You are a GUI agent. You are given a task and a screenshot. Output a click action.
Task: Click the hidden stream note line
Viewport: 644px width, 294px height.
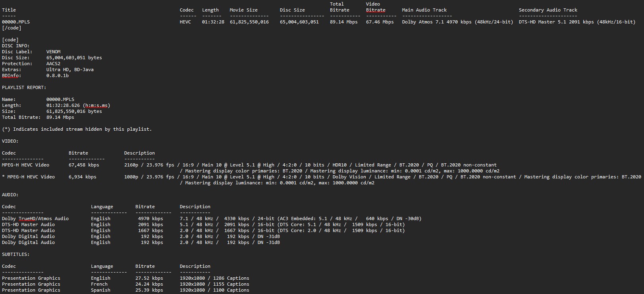point(77,129)
